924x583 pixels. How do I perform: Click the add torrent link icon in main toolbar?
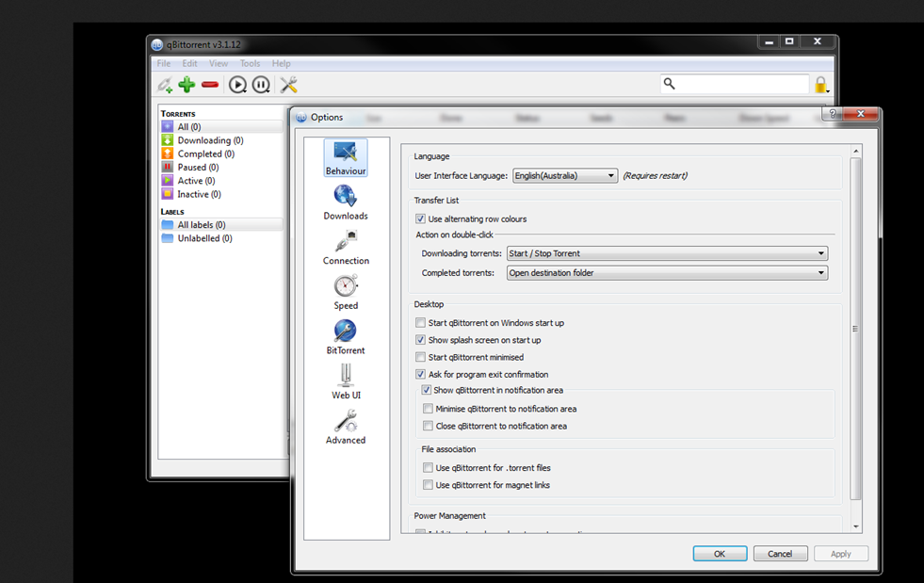[x=165, y=85]
